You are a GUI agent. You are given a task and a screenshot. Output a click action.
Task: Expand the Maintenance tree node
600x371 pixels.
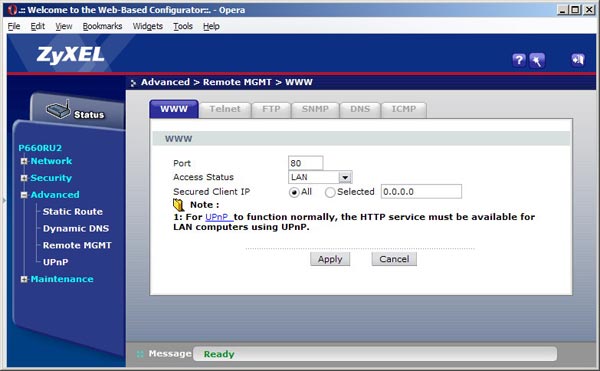click(24, 279)
